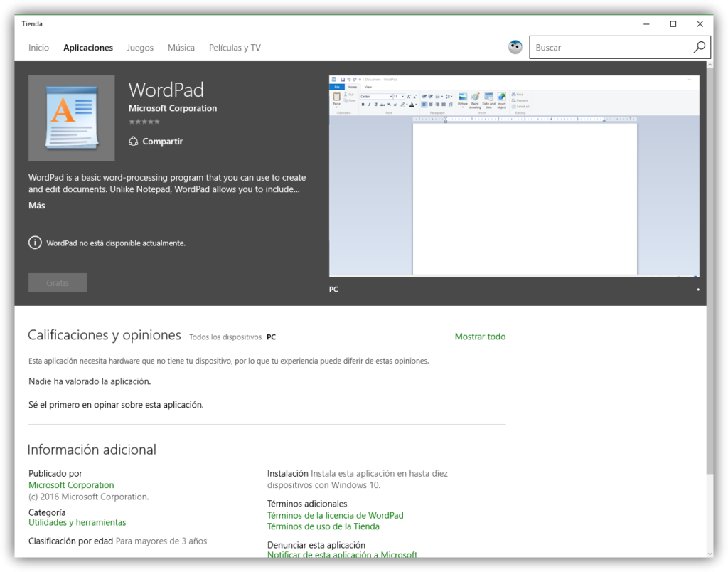Select the Aplicaciones tab
This screenshot has width=728, height=572.
coord(88,48)
